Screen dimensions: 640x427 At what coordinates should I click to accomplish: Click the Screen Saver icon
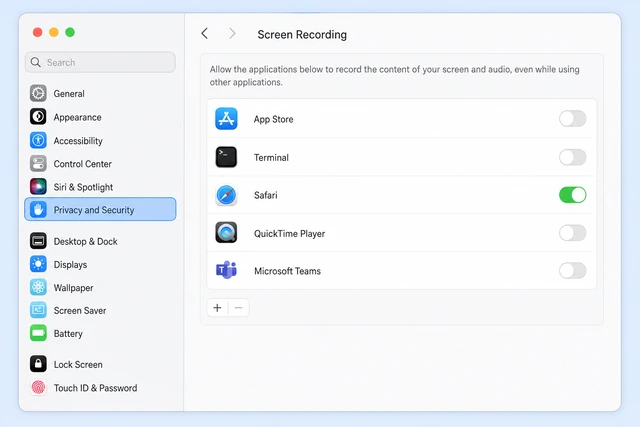(38, 310)
